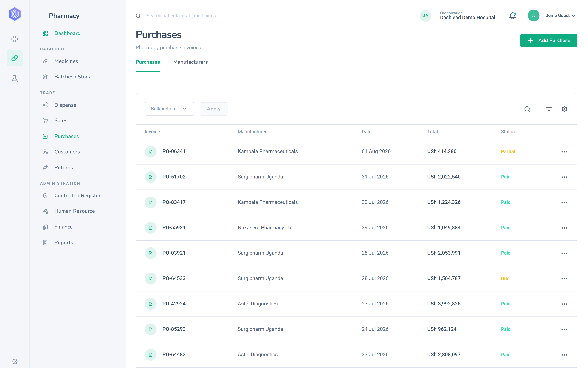Open more options for PO-51702

[564, 177]
